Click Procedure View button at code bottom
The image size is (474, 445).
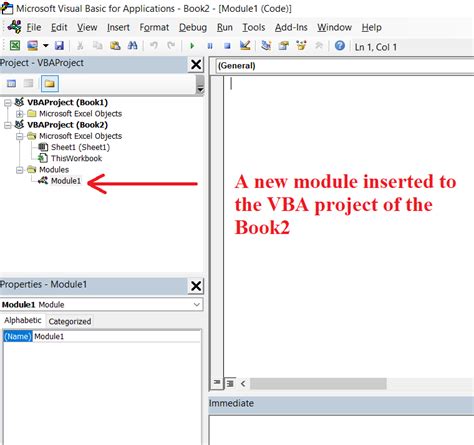217,383
